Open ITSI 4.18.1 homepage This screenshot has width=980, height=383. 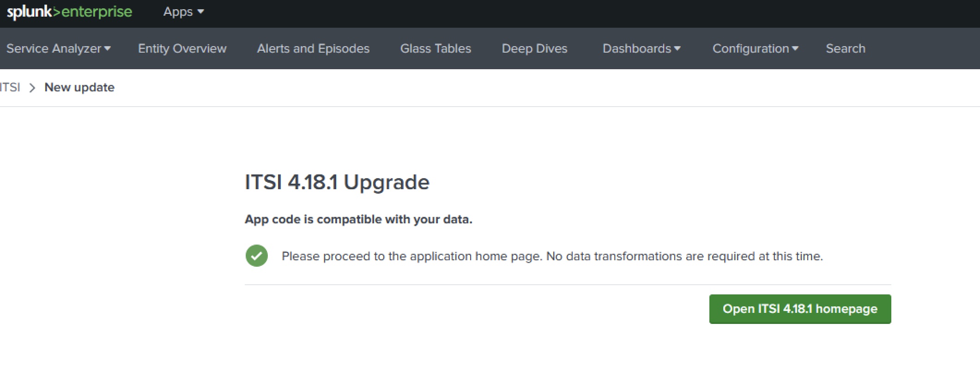point(800,309)
